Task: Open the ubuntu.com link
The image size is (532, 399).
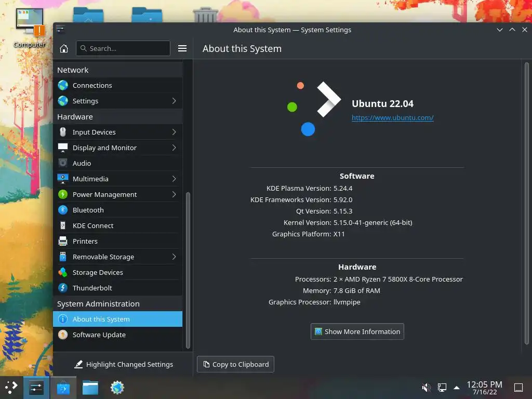Action: 393,118
